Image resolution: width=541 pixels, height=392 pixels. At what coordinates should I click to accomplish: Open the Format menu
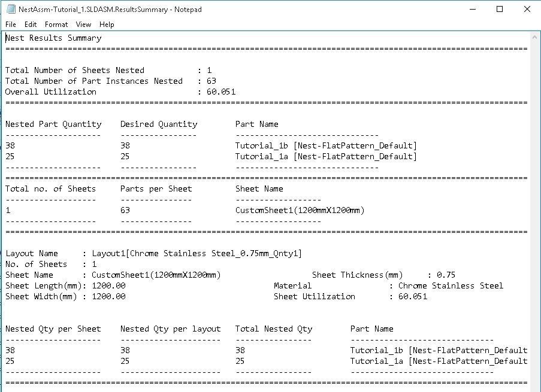(x=56, y=25)
